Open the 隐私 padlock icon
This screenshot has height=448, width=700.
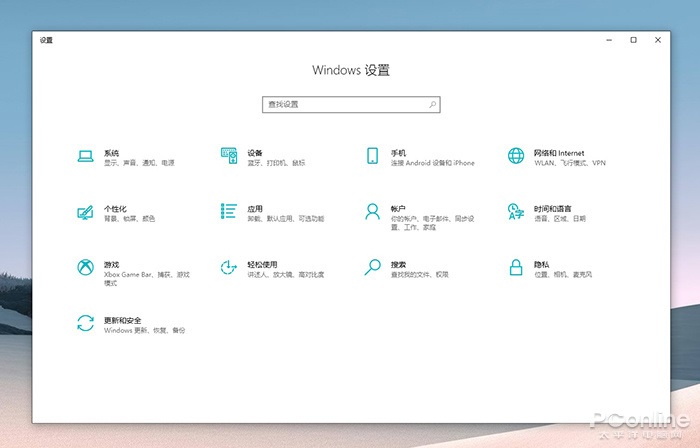(516, 267)
